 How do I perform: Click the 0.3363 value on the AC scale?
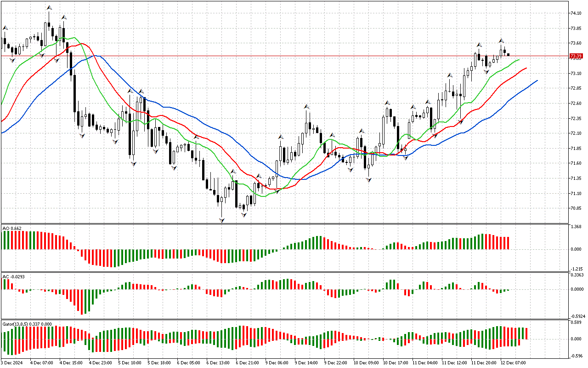pyautogui.click(x=577, y=275)
